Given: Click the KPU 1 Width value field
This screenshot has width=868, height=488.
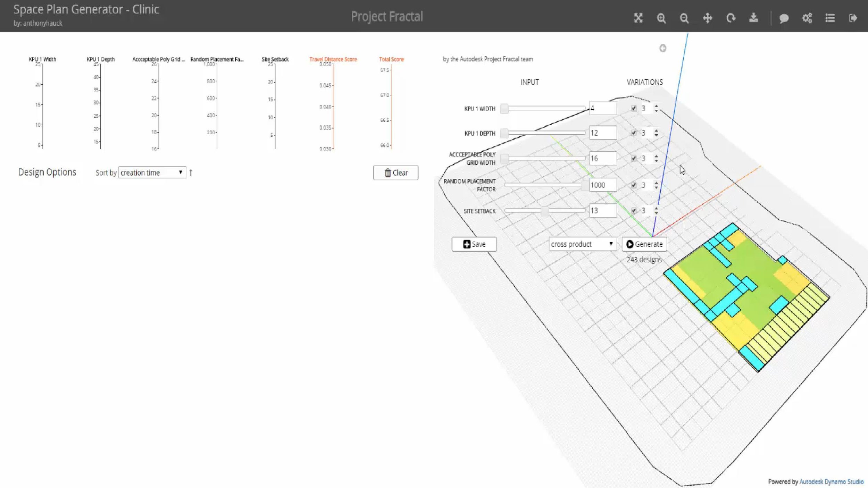Looking at the screenshot, I should [603, 108].
